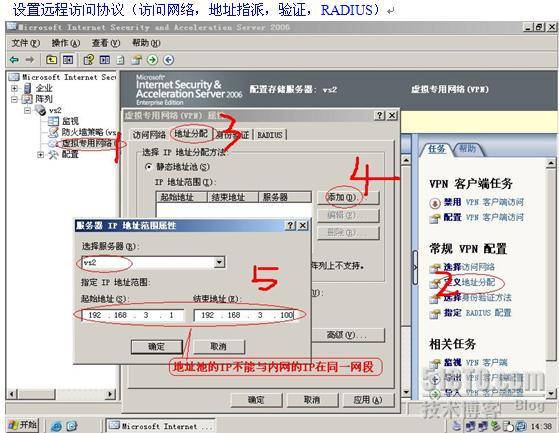559x433 pixels.
Task: Click the properties sheet toolbar icon
Action: point(136,60)
